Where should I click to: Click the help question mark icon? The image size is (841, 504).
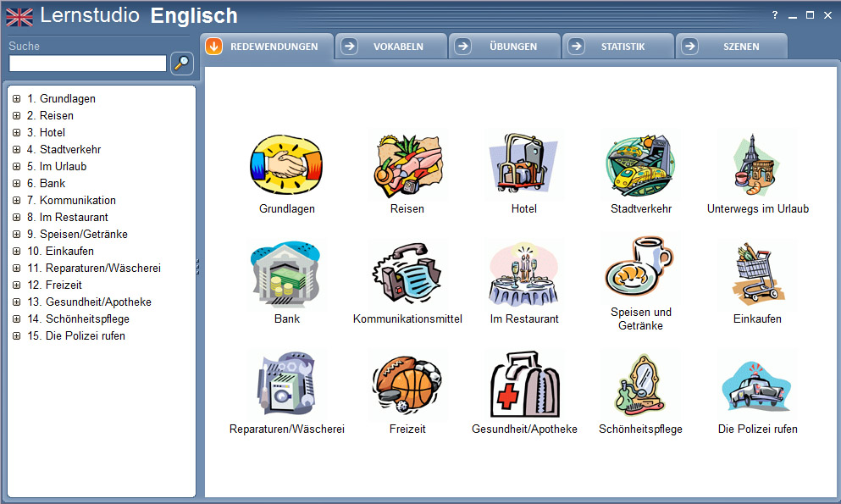click(774, 15)
